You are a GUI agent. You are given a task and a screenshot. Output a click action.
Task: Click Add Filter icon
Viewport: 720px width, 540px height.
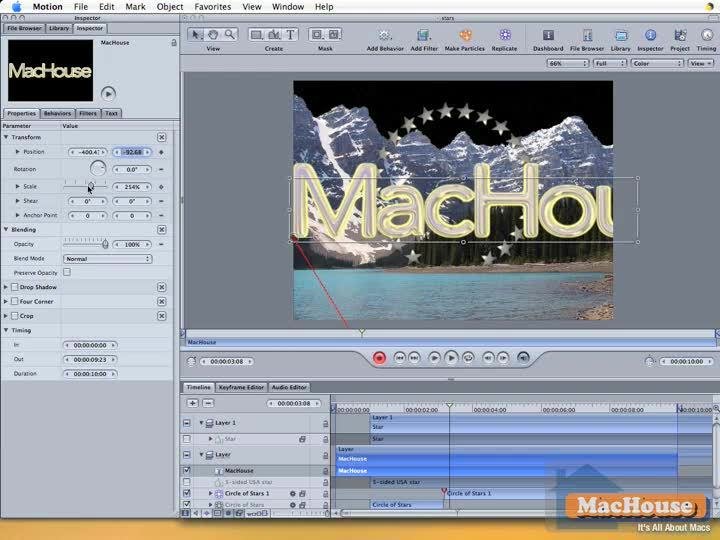tap(423, 35)
